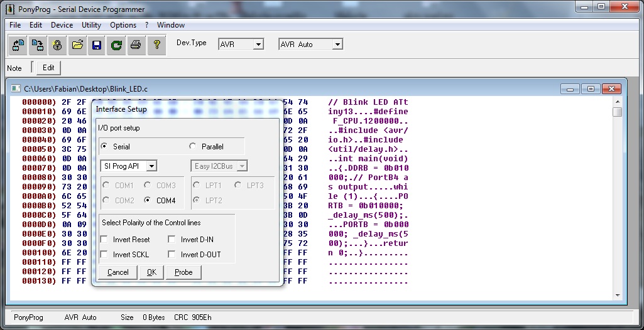The height and width of the screenshot is (330, 644).
Task: Click the 0000C0) address row
Action: 39,215
